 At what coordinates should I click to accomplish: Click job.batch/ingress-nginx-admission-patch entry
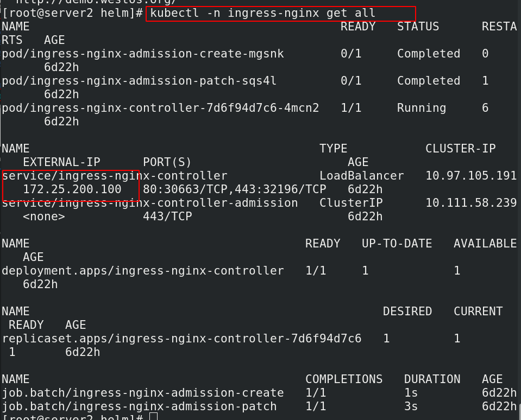(x=139, y=406)
